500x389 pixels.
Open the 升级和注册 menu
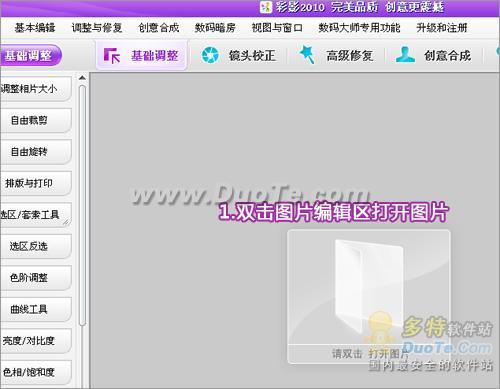(x=442, y=27)
